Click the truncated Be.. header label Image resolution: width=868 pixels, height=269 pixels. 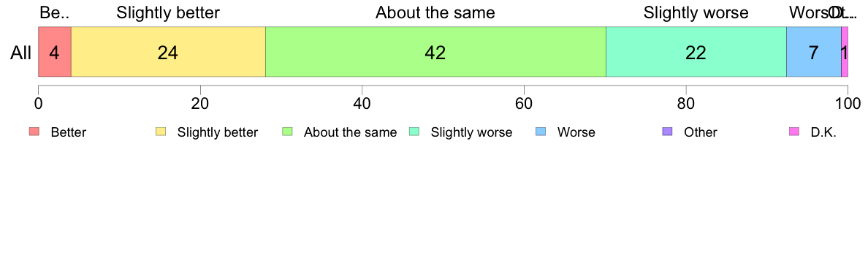pyautogui.click(x=55, y=12)
